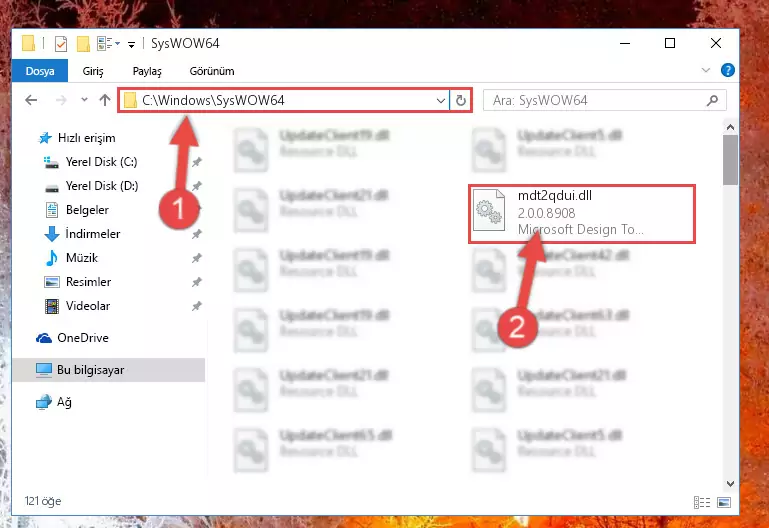Go forward with the right arrow button
Screen dimensions: 769x528
point(61,101)
